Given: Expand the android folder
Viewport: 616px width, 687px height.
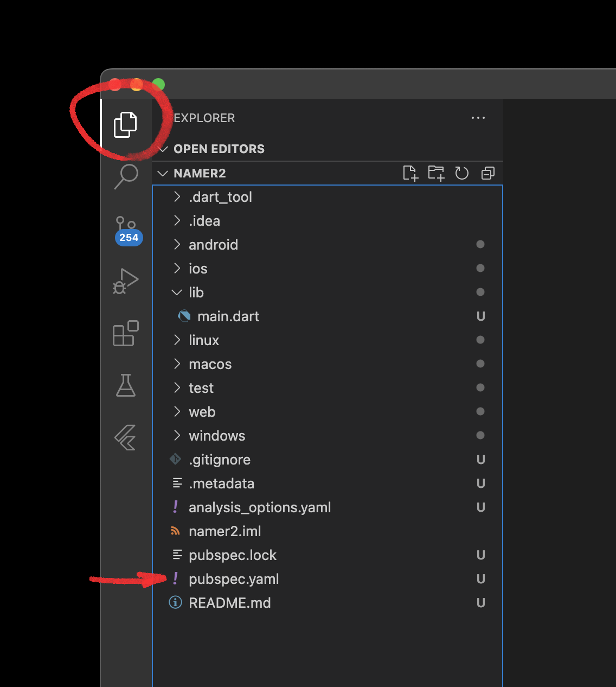Looking at the screenshot, I should click(x=213, y=245).
